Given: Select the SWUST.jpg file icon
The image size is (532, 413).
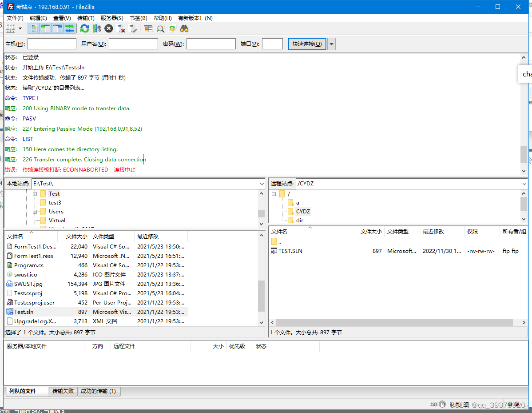Looking at the screenshot, I should tap(10, 284).
